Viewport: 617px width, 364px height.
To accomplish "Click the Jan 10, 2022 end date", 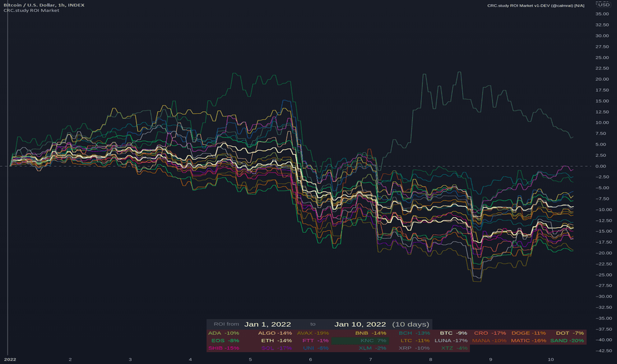I will [360, 324].
